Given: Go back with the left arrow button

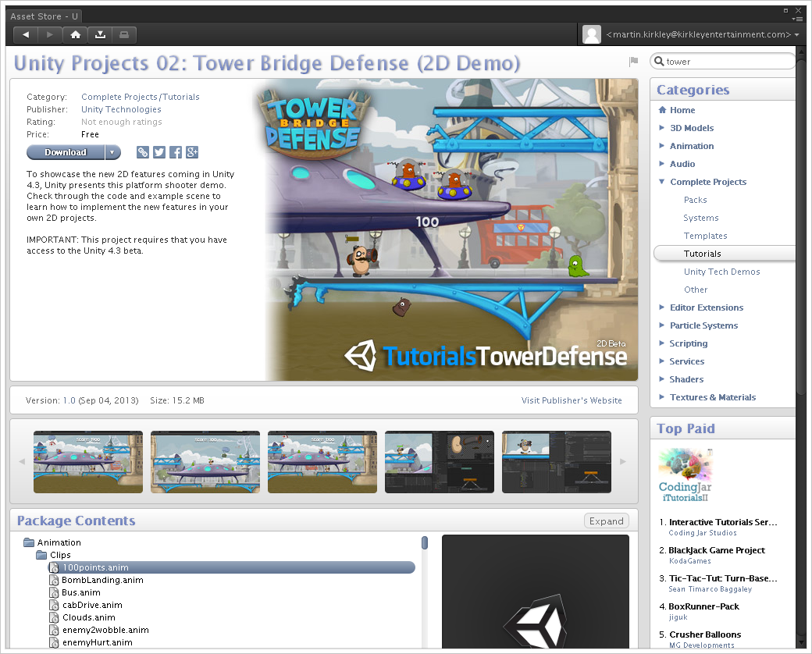Looking at the screenshot, I should tap(25, 34).
